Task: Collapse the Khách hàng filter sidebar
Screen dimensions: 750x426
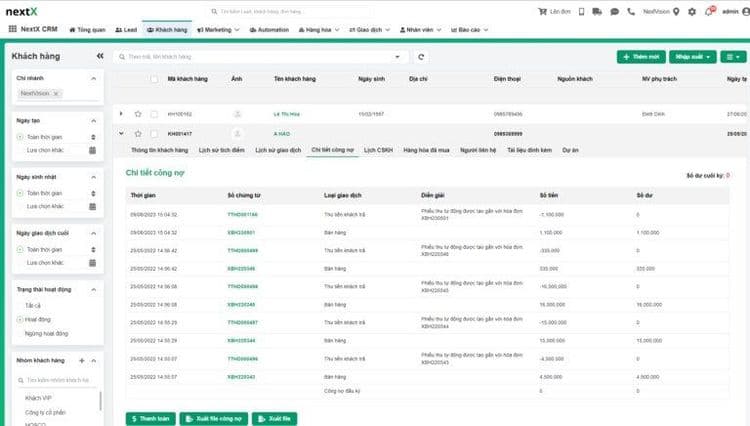Action: pos(99,57)
